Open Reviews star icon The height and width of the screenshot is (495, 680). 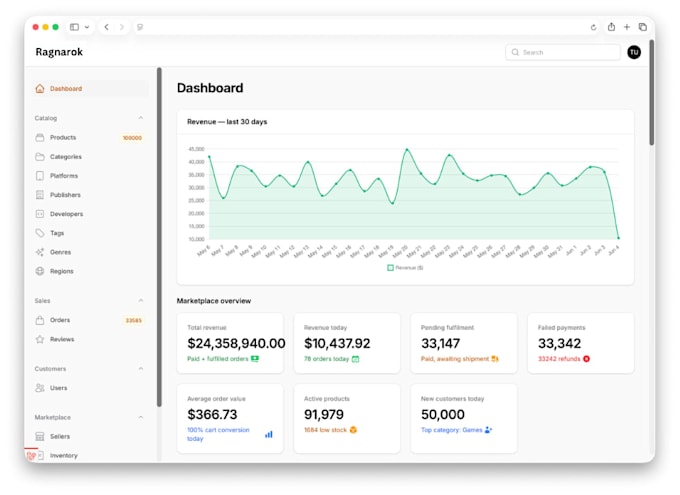(x=40, y=339)
